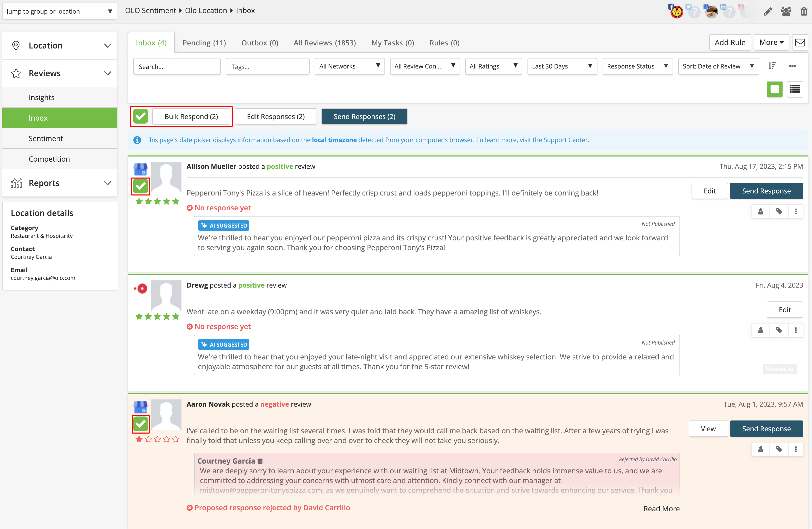The width and height of the screenshot is (812, 529).
Task: Open the Support Center link
Action: click(x=565, y=140)
